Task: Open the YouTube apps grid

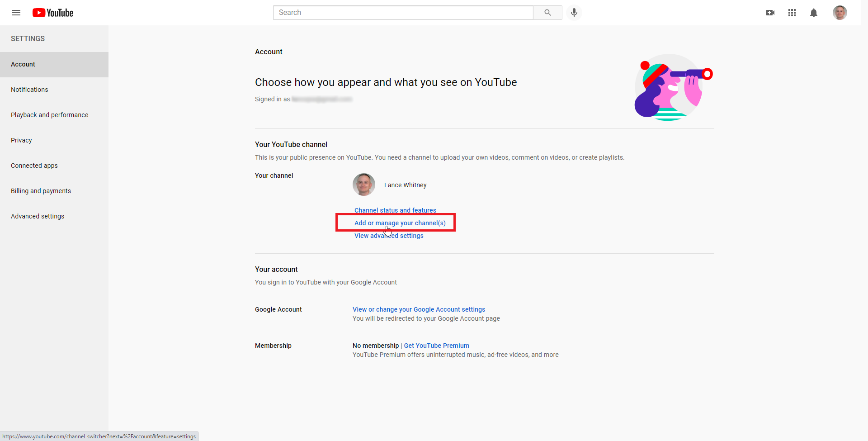Action: coord(792,13)
